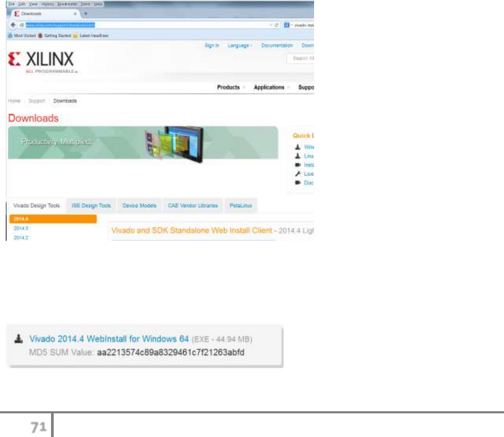
Task: Open the Help menu
Action: coord(98,4)
